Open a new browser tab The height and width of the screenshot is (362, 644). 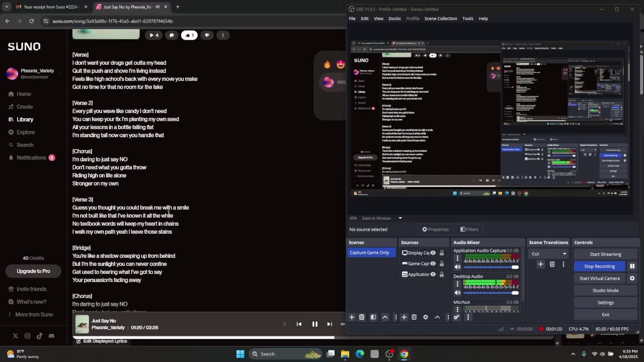[x=178, y=7]
